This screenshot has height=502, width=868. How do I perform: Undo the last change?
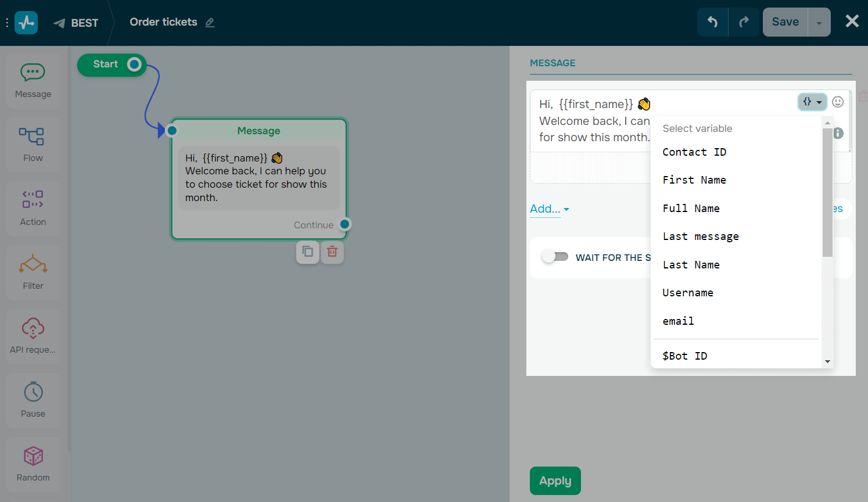[x=712, y=22]
